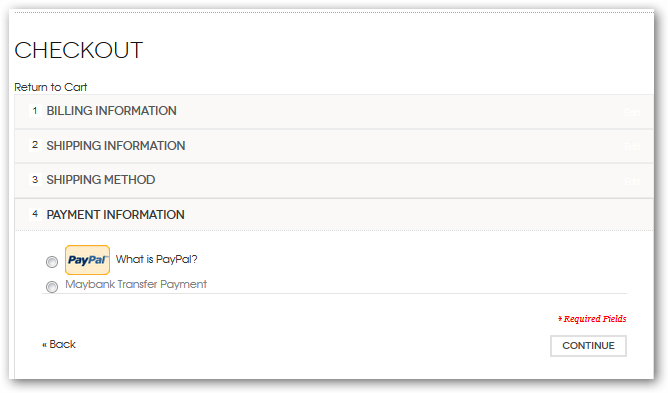This screenshot has width=668, height=393.
Task: Choose the Maybank Transfer Payment label
Action: click(x=136, y=284)
